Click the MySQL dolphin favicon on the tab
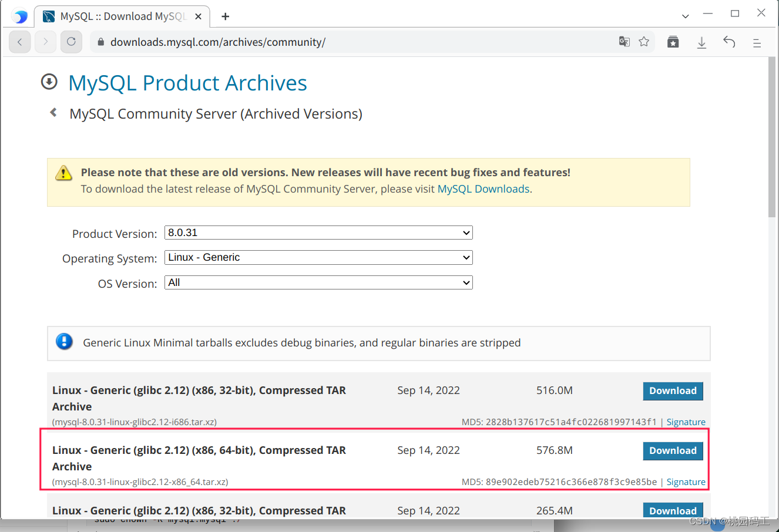Screen dimensions: 779x532 point(49,16)
